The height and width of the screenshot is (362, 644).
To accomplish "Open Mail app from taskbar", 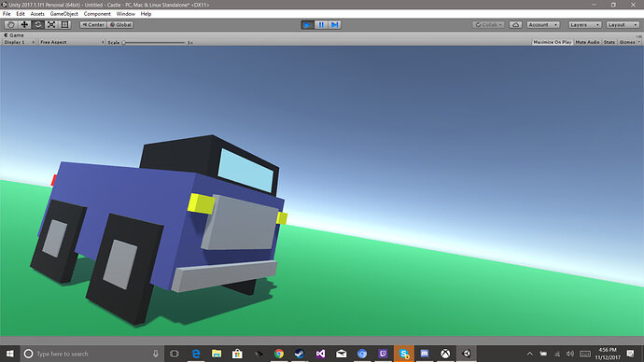I will click(341, 354).
